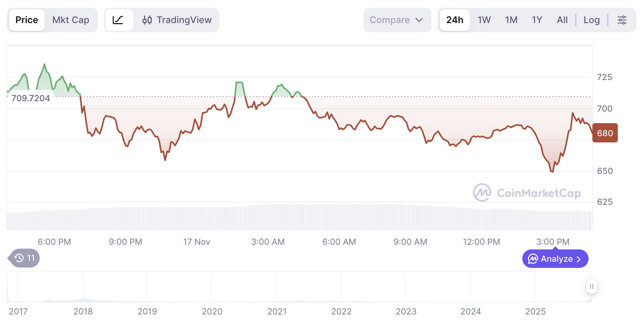Switch to Mkt Cap view
644x331 pixels.
(x=71, y=20)
